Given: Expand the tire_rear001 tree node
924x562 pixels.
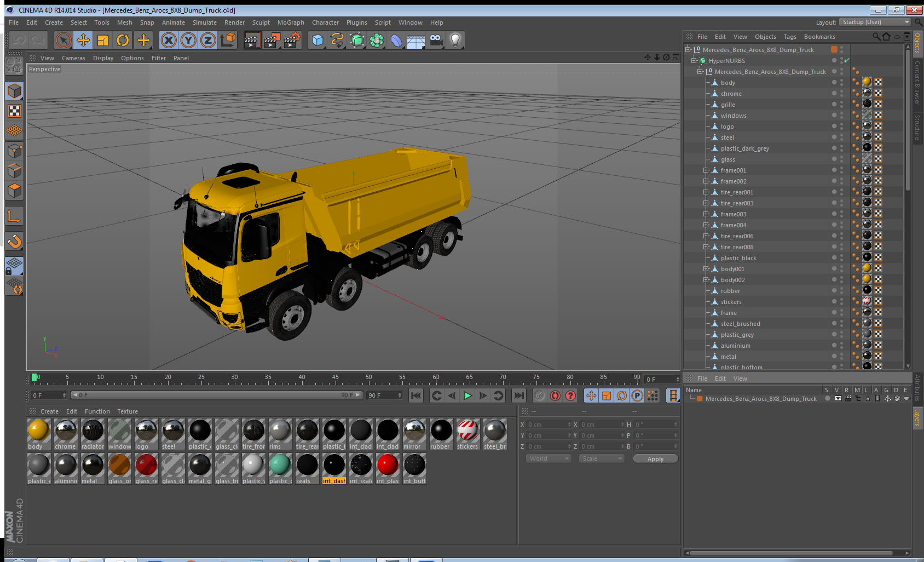Looking at the screenshot, I should (x=706, y=192).
